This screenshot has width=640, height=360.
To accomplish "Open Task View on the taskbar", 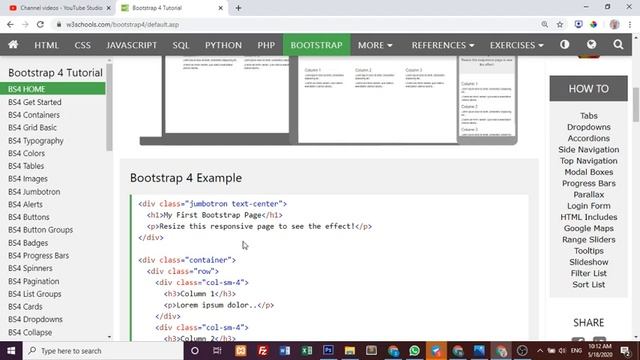I will 217,351.
